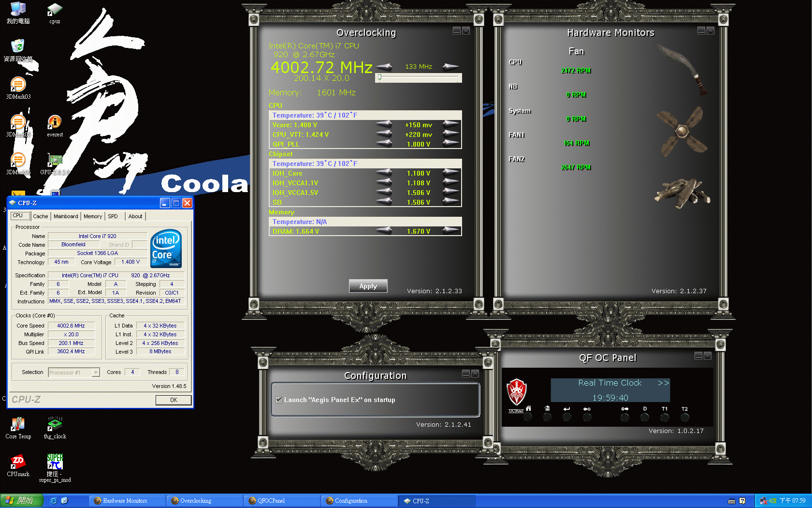Click the red shield OCPanel logo
The width and height of the screenshot is (812, 508).
tap(516, 392)
